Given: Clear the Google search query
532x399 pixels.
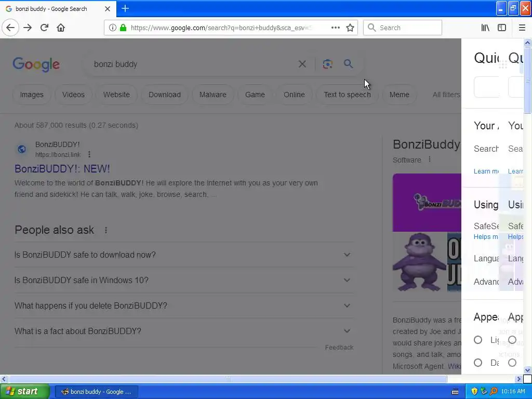Looking at the screenshot, I should pos(302,64).
